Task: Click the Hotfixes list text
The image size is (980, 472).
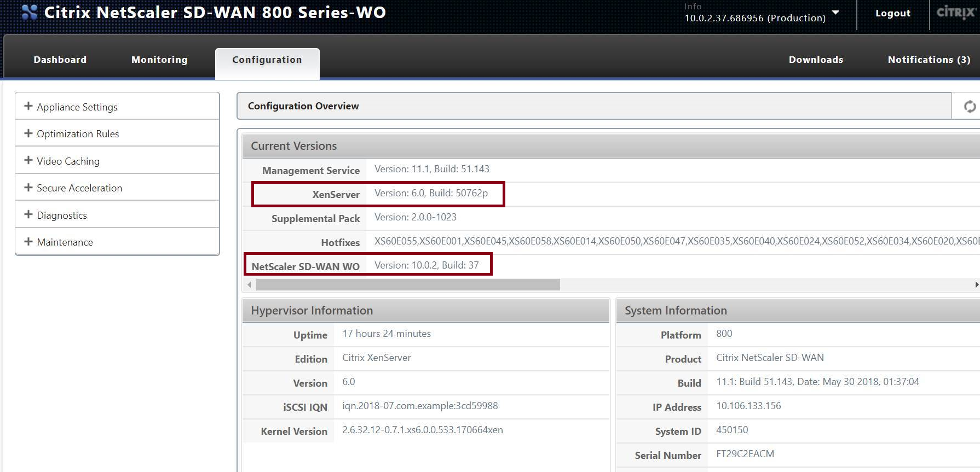Action: [x=677, y=241]
